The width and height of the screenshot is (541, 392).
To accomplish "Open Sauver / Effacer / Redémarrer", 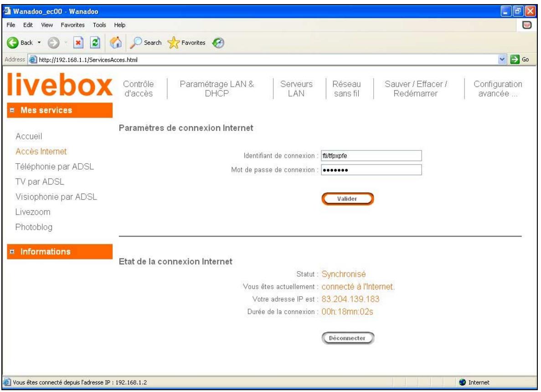I will coord(416,89).
